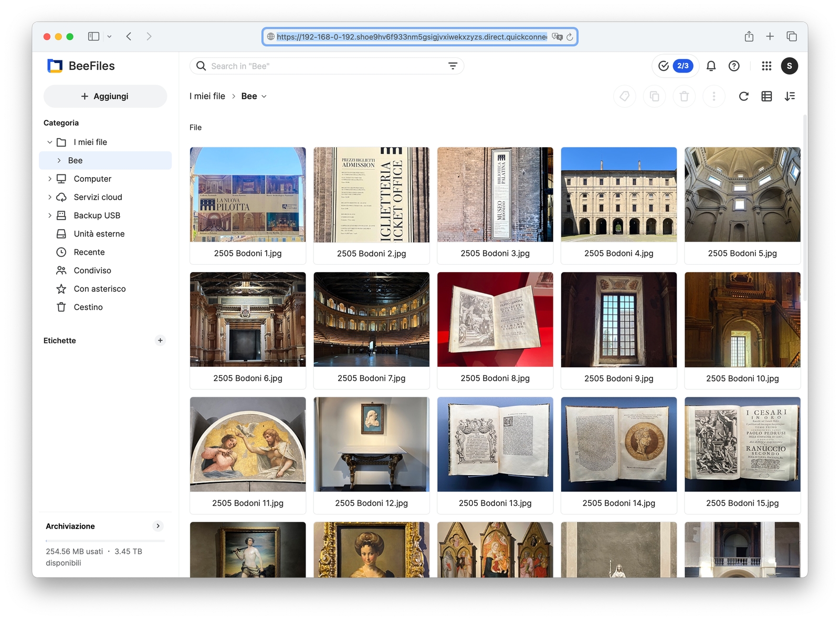Viewport: 840px width, 620px height.
Task: Click the search filter options icon
Action: 452,66
